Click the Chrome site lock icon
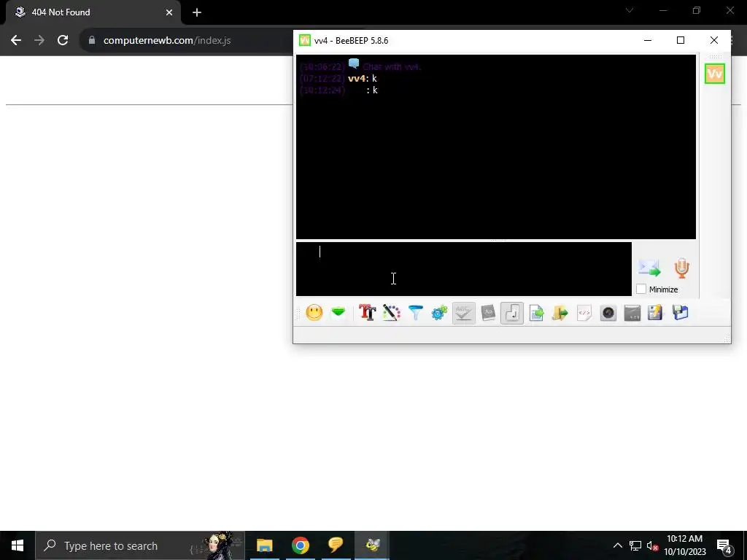 pos(92,40)
